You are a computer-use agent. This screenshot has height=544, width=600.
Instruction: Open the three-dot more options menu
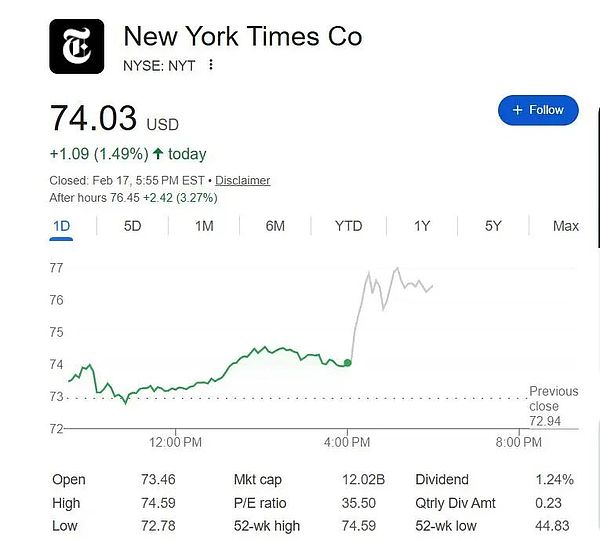pyautogui.click(x=211, y=65)
